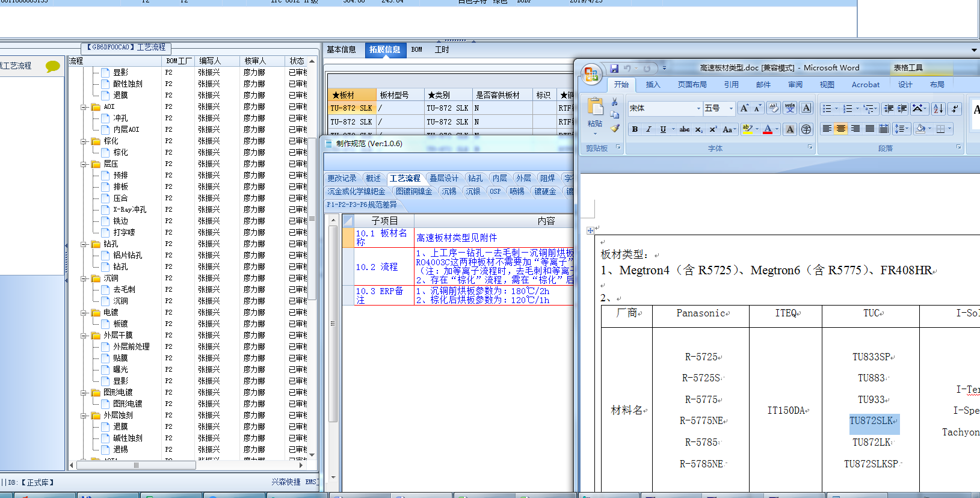980x498 pixels.
Task: Collapse the AOI tree folder
Action: click(84, 107)
